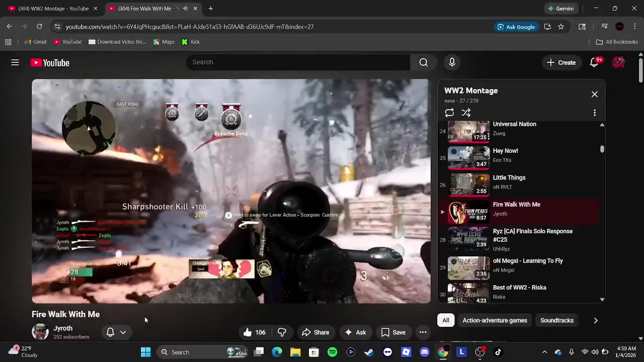Image resolution: width=644 pixels, height=362 pixels.
Task: Open Jyroth channel name link
Action: pos(63,328)
